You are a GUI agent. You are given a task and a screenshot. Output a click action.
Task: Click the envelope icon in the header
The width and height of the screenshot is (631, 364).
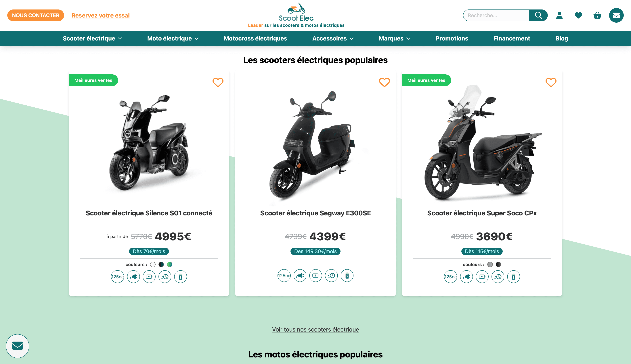[x=616, y=15]
